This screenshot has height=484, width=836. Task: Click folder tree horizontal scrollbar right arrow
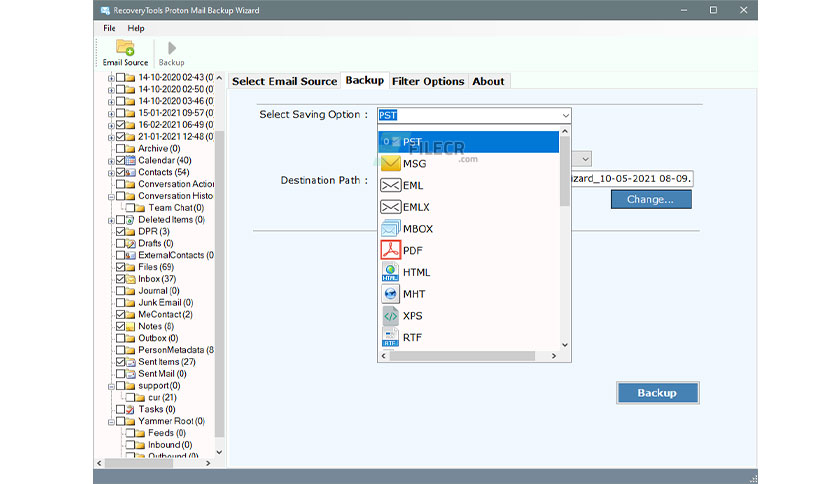tap(208, 463)
